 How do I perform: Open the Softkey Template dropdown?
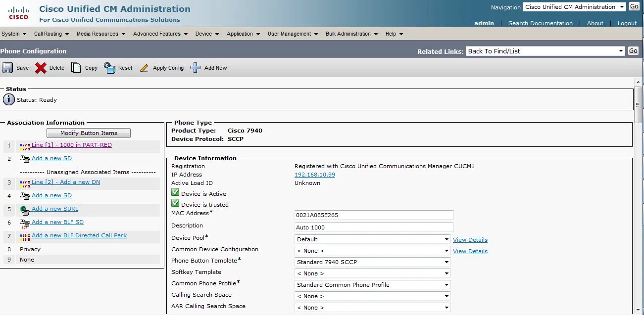[372, 273]
